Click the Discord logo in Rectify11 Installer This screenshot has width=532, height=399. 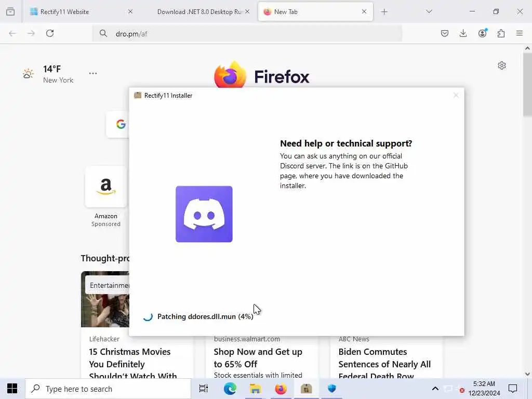(x=204, y=214)
